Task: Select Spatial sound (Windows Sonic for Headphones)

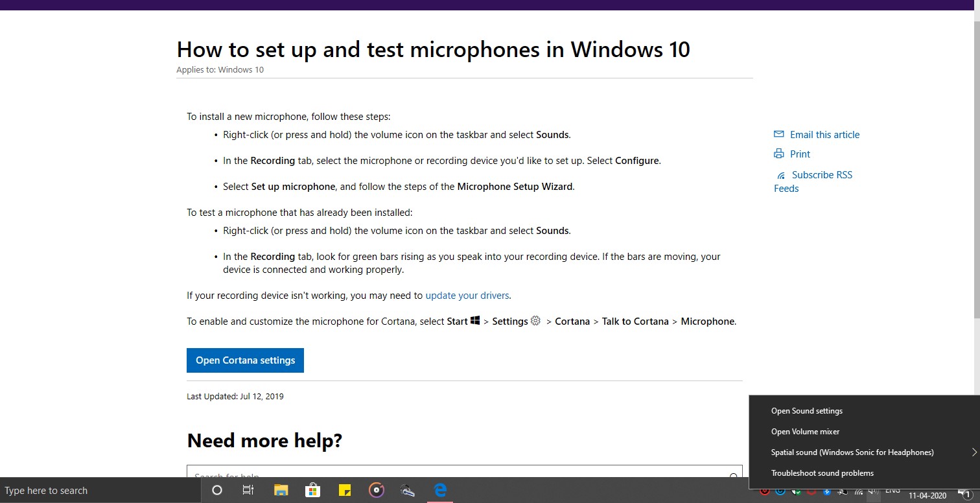Action: point(852,452)
